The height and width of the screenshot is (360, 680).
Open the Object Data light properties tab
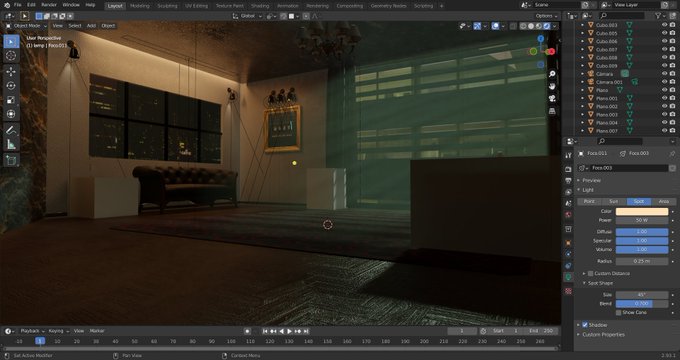click(568, 277)
